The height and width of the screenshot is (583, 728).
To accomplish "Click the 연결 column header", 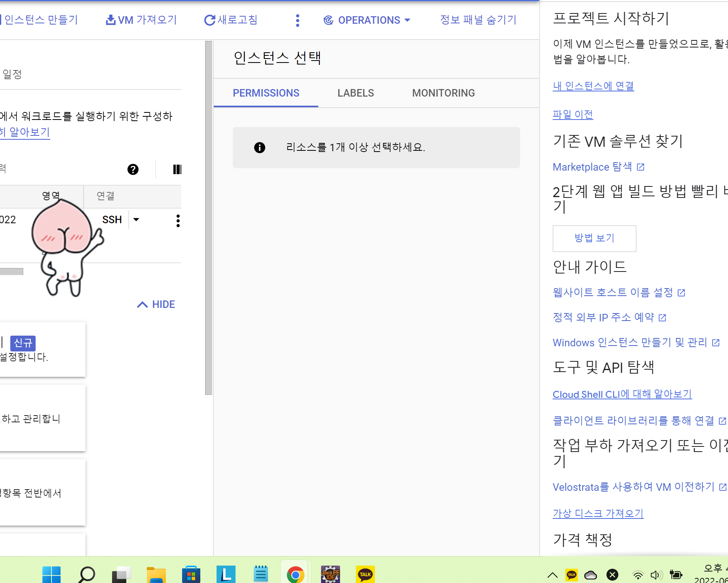I will (x=106, y=196).
